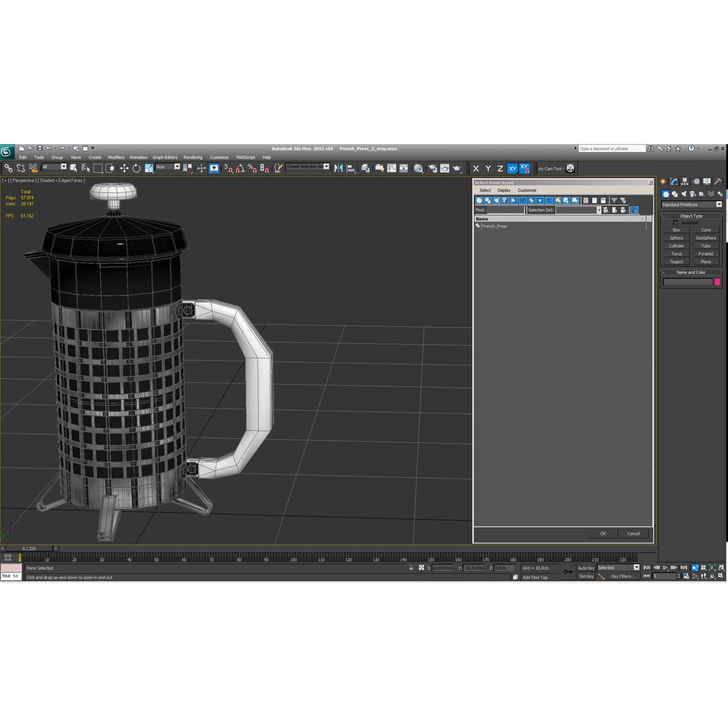Open the Hierarchy command panel tab

point(684,181)
